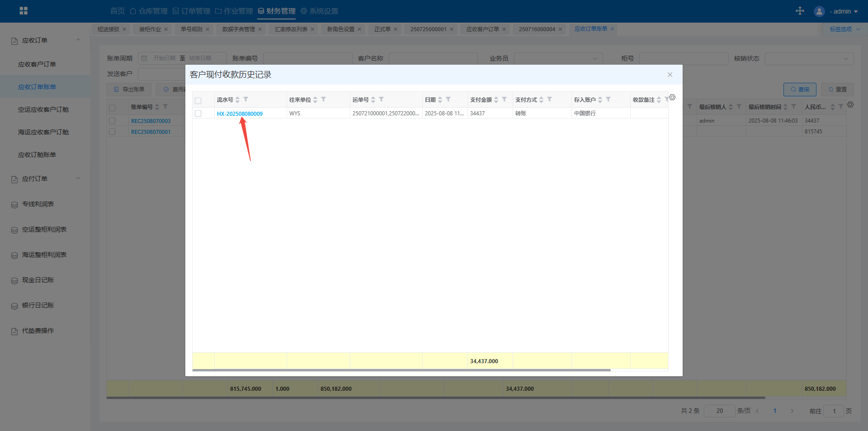The width and height of the screenshot is (868, 431).
Task: Select the checkbox for row HX-202508080009
Action: [198, 114]
